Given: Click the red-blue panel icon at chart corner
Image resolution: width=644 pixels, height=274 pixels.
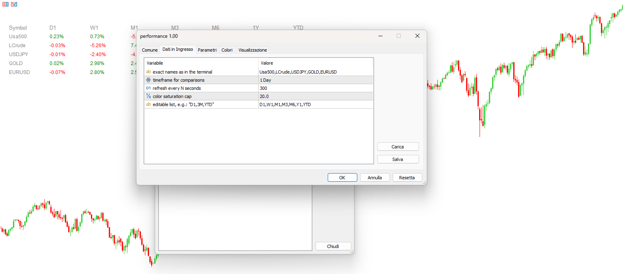Looking at the screenshot, I should click(14, 4).
